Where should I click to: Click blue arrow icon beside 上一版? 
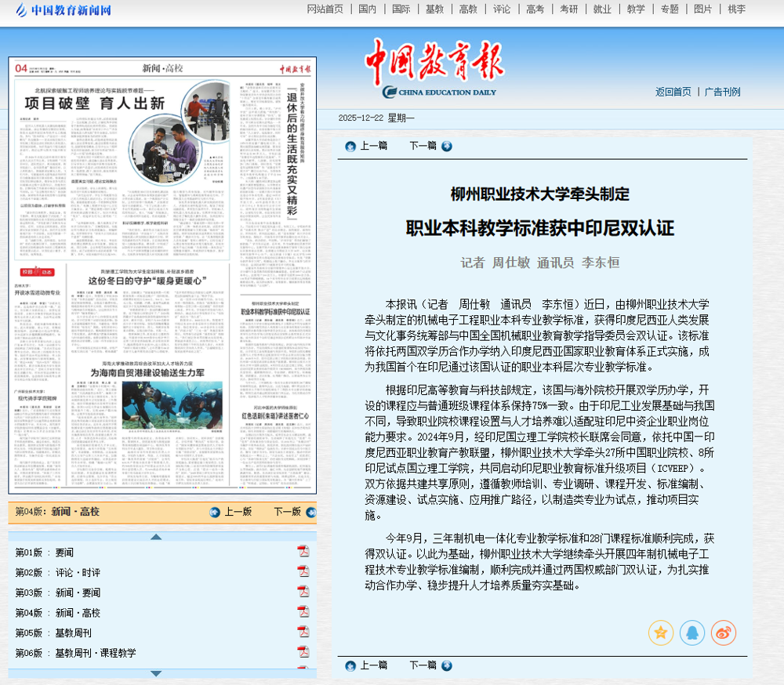215,512
